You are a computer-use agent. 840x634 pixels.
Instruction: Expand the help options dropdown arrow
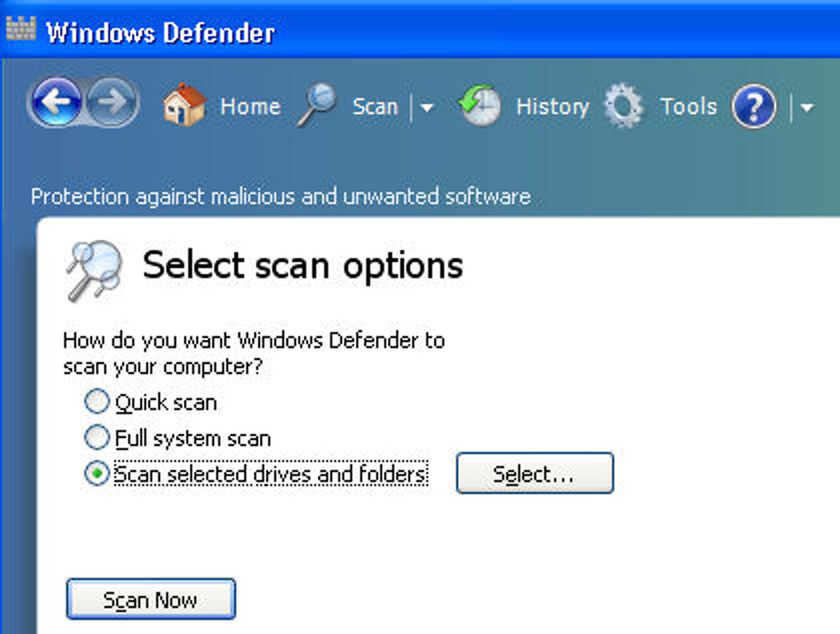pos(807,108)
